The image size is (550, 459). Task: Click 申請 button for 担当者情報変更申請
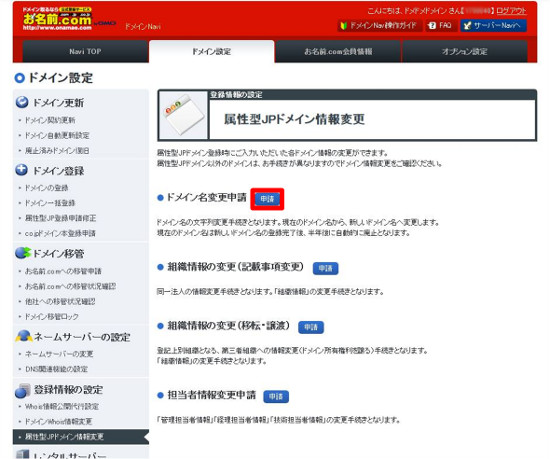pos(276,396)
